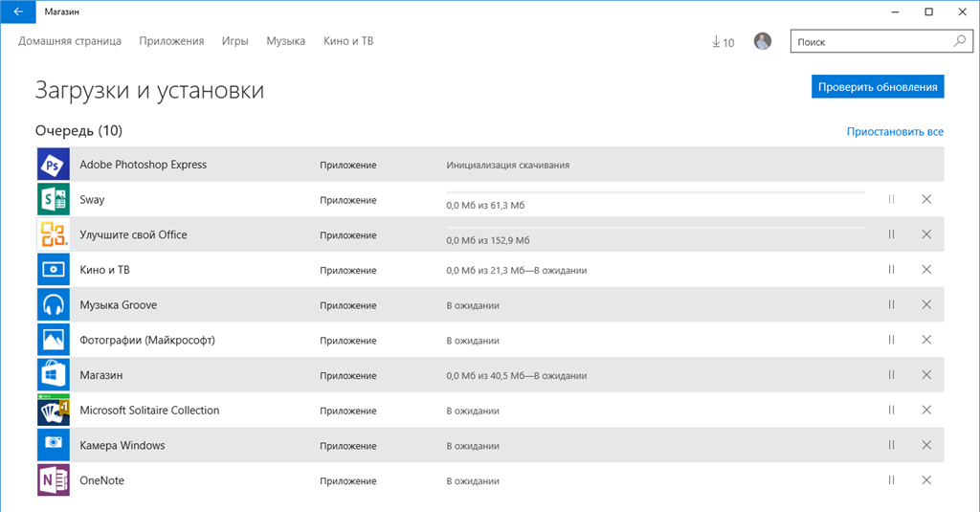Image resolution: width=980 pixels, height=512 pixels.
Task: Click the search magnifier icon
Action: pos(959,41)
